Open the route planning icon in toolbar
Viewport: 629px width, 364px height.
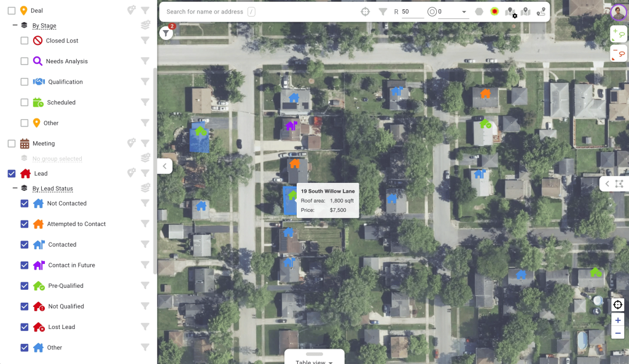coord(541,12)
